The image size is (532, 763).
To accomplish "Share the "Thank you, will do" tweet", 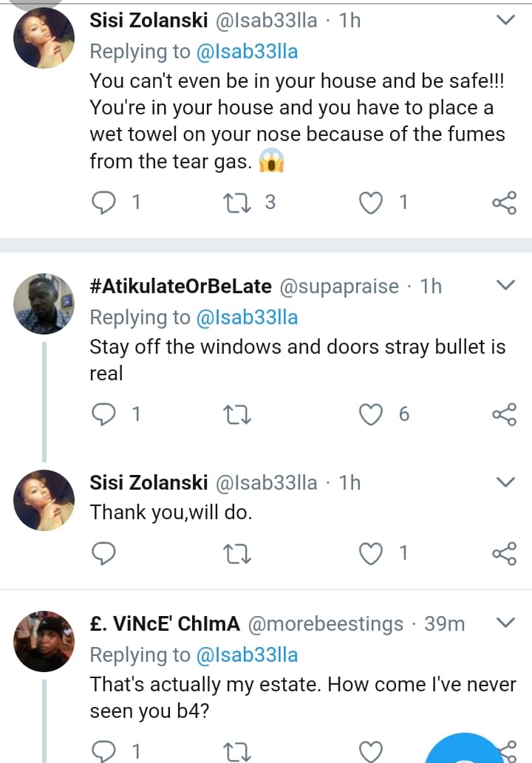I will [504, 552].
